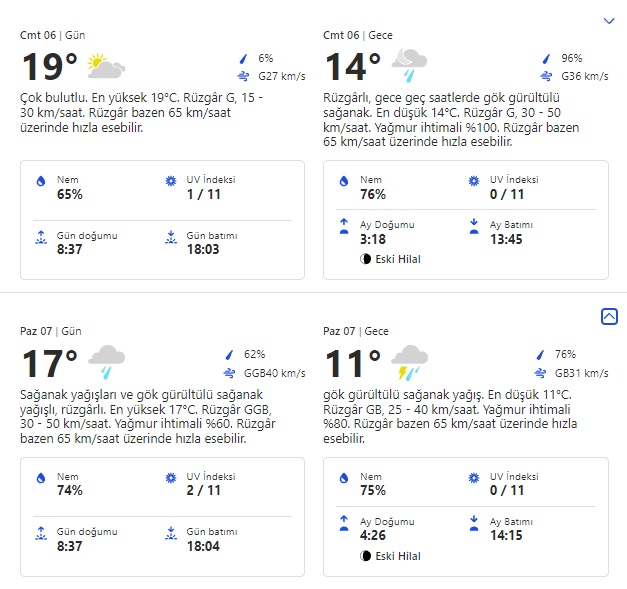Click the humidity drop icon showing 65%

pos(41,181)
